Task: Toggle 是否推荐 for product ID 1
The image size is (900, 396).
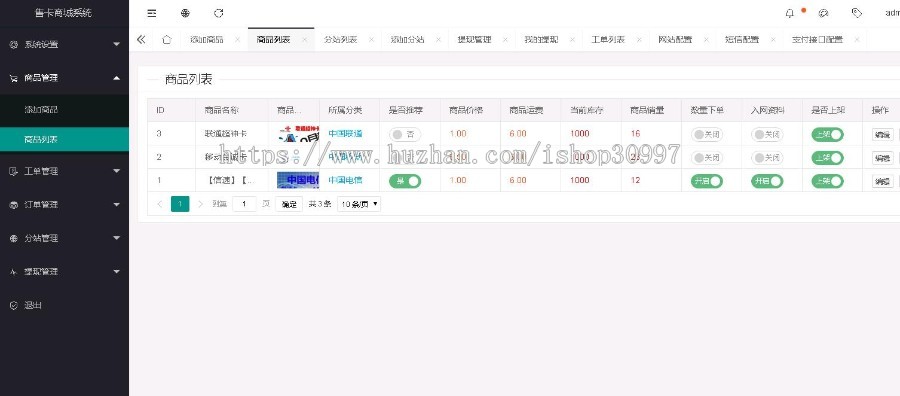Action: coord(405,181)
